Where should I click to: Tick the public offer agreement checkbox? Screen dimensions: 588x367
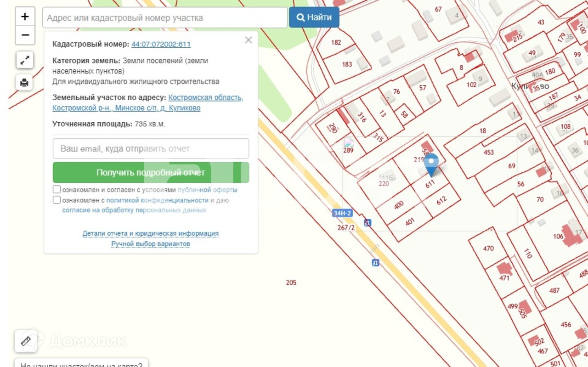pos(57,189)
